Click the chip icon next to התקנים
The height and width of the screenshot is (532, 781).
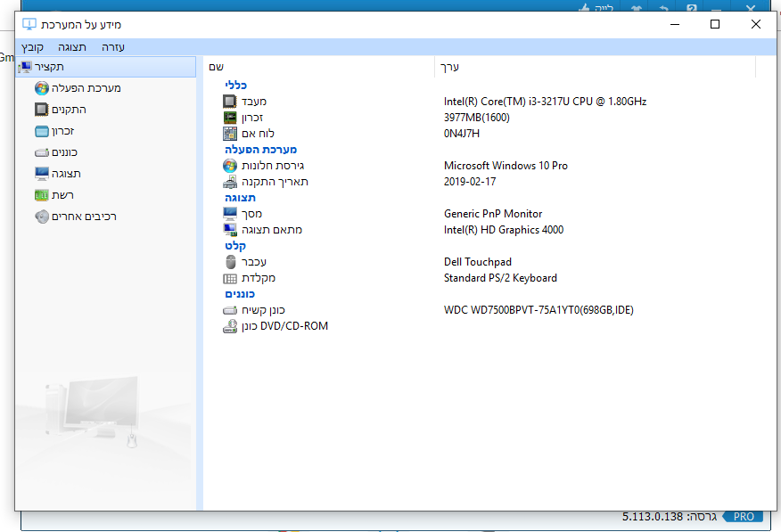pos(42,110)
